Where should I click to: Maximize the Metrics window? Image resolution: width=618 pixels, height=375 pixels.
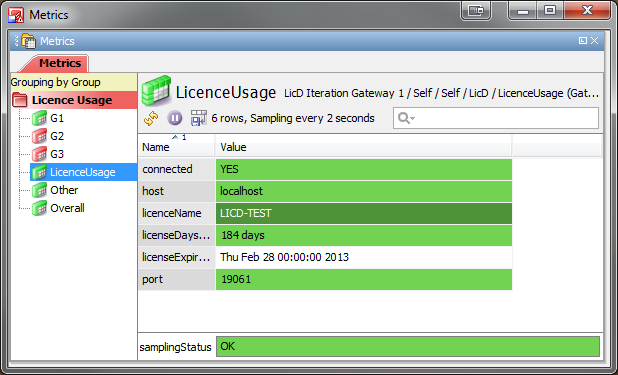click(550, 10)
